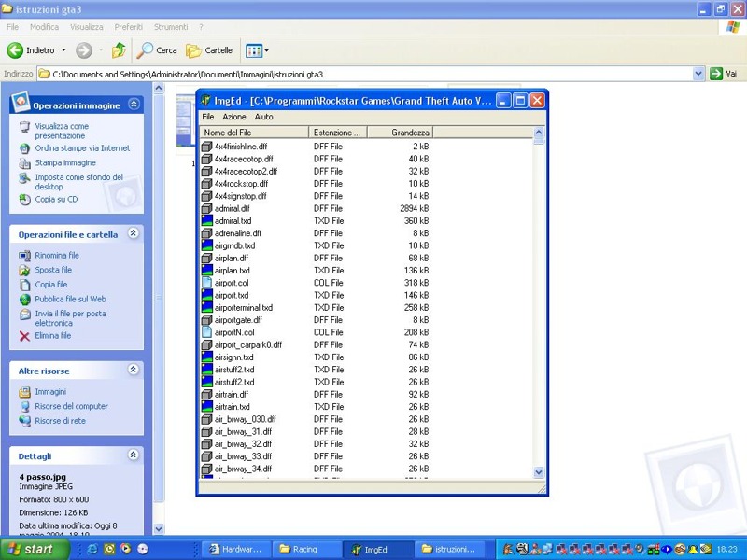Click the green folder Up icon
The width and height of the screenshot is (747, 560).
click(x=119, y=50)
